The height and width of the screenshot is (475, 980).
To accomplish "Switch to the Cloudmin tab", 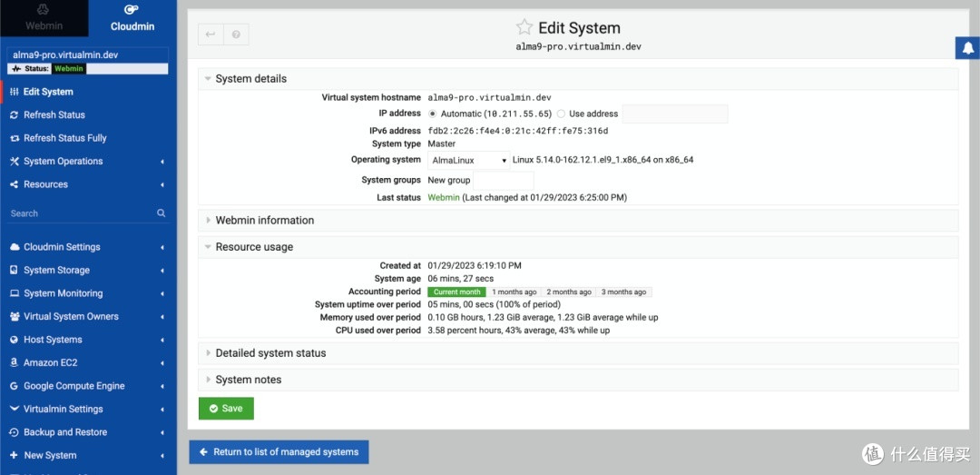I will coord(132,18).
